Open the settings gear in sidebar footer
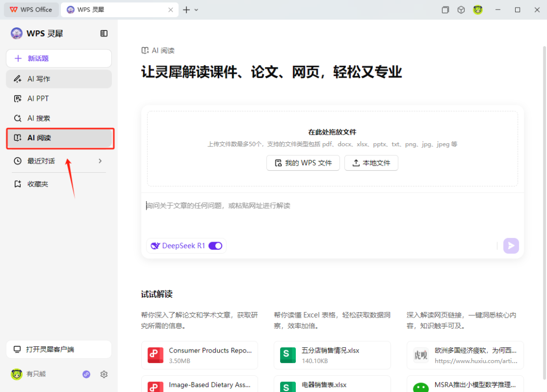Viewport: 547px width, 392px height. coord(104,374)
